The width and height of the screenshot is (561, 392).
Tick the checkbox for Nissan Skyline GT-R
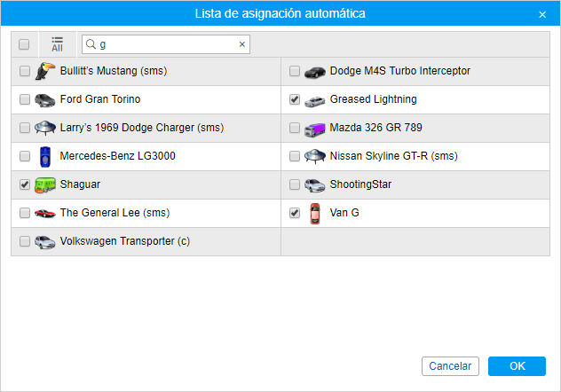coord(295,156)
